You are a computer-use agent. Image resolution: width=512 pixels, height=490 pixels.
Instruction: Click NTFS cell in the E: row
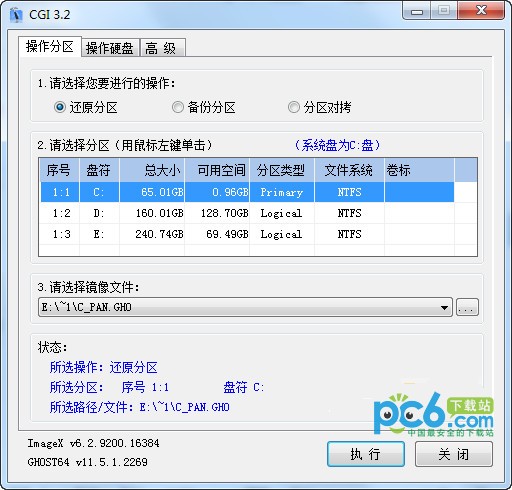click(x=349, y=234)
